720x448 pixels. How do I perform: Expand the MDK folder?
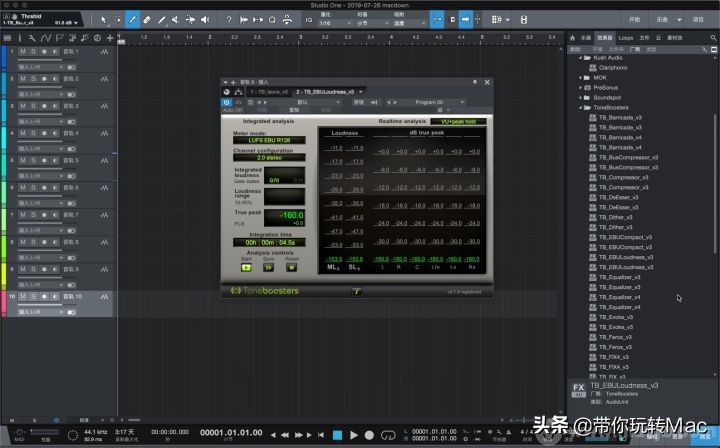[x=580, y=78]
